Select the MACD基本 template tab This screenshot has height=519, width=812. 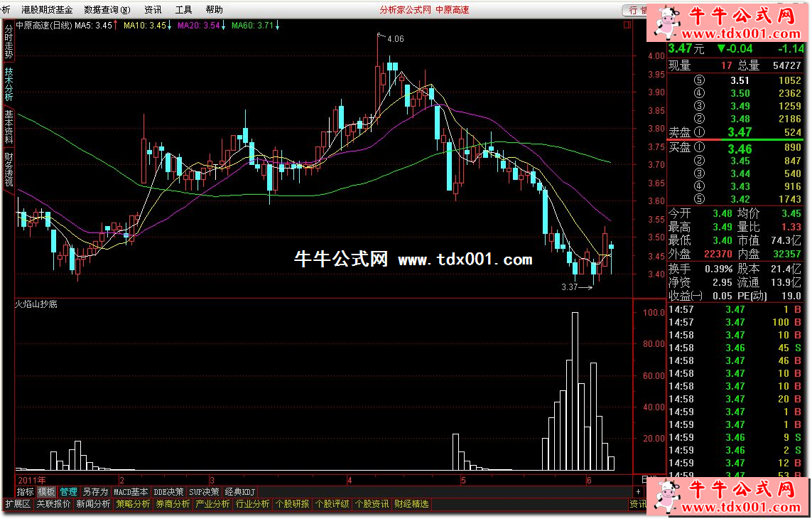(x=131, y=491)
